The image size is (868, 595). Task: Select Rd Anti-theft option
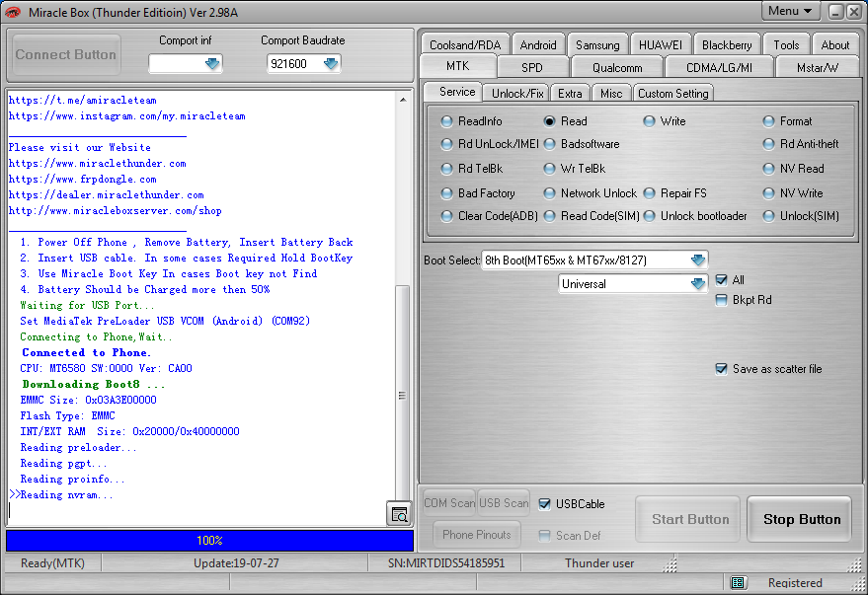click(801, 144)
